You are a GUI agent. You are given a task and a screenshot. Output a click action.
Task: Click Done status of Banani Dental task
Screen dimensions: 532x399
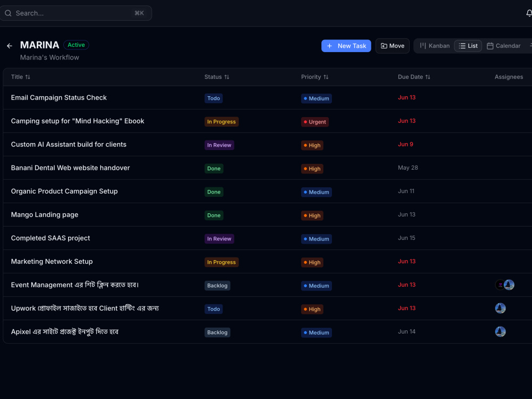(x=214, y=169)
